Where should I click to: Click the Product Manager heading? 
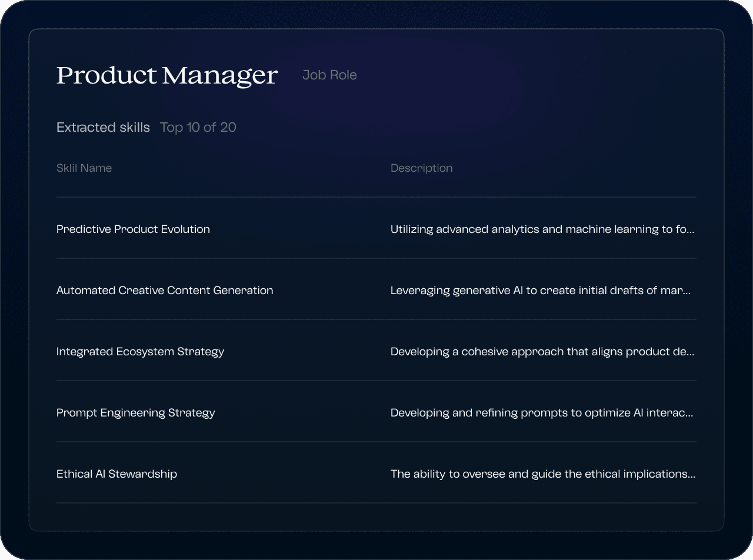pos(167,75)
